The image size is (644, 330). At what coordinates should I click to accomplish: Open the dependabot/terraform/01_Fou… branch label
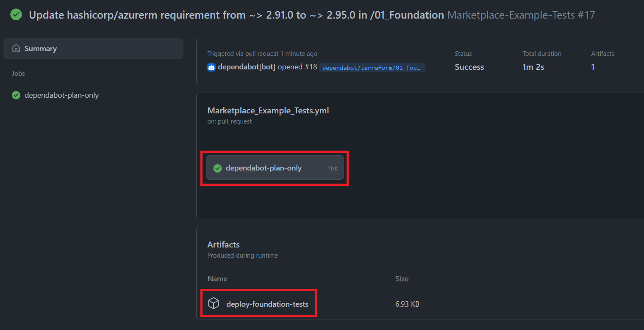[x=372, y=67]
